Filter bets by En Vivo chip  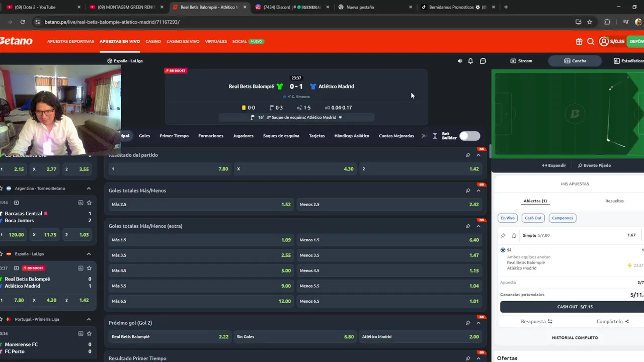[x=508, y=218]
